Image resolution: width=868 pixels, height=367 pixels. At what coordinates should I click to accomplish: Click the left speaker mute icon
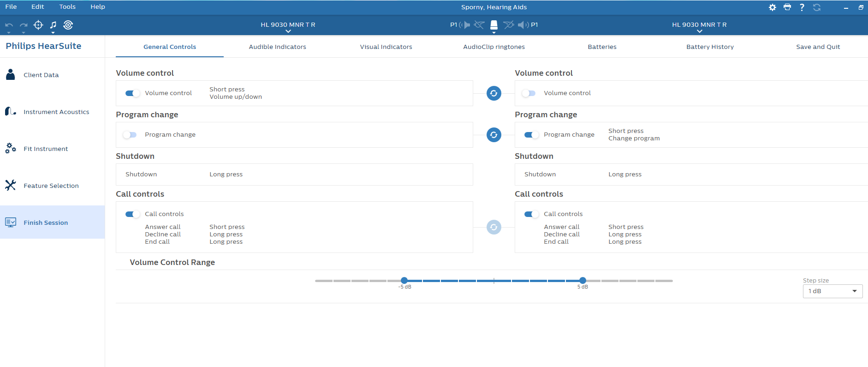(x=464, y=25)
